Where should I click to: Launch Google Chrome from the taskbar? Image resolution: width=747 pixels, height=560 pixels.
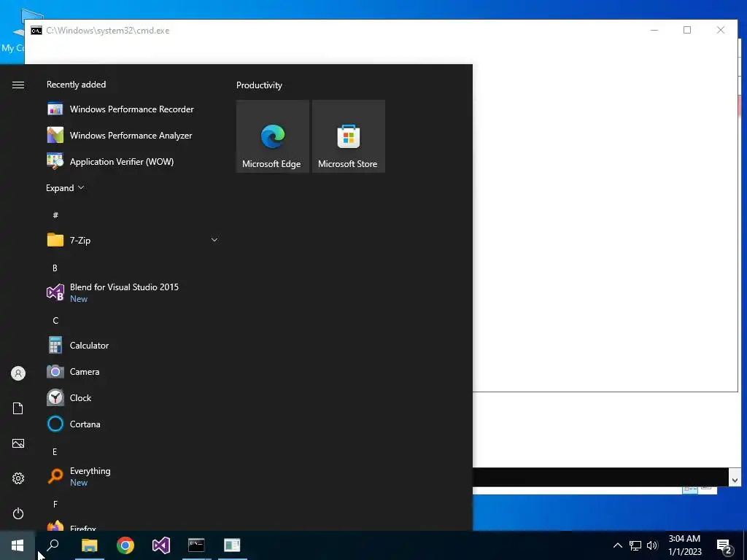pyautogui.click(x=125, y=545)
